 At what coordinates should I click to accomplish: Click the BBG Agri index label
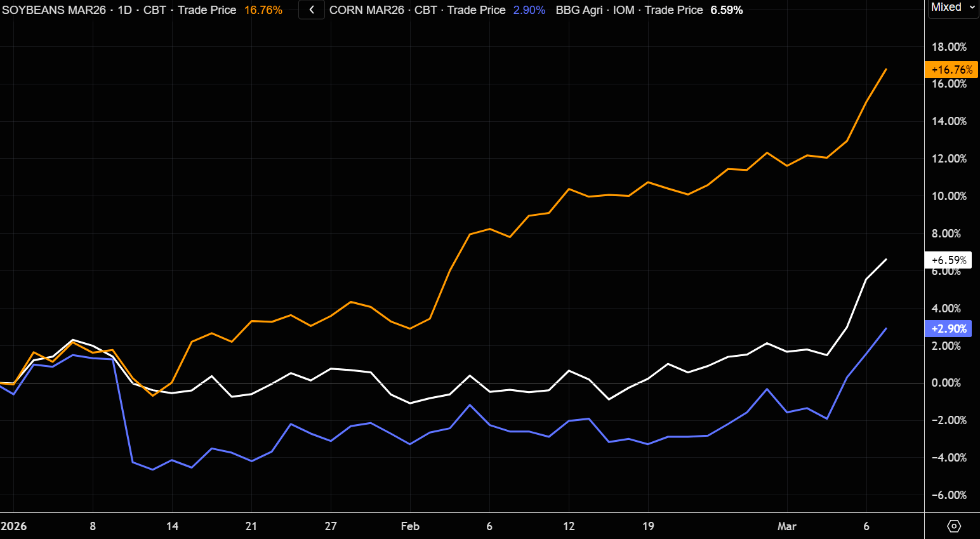click(579, 10)
